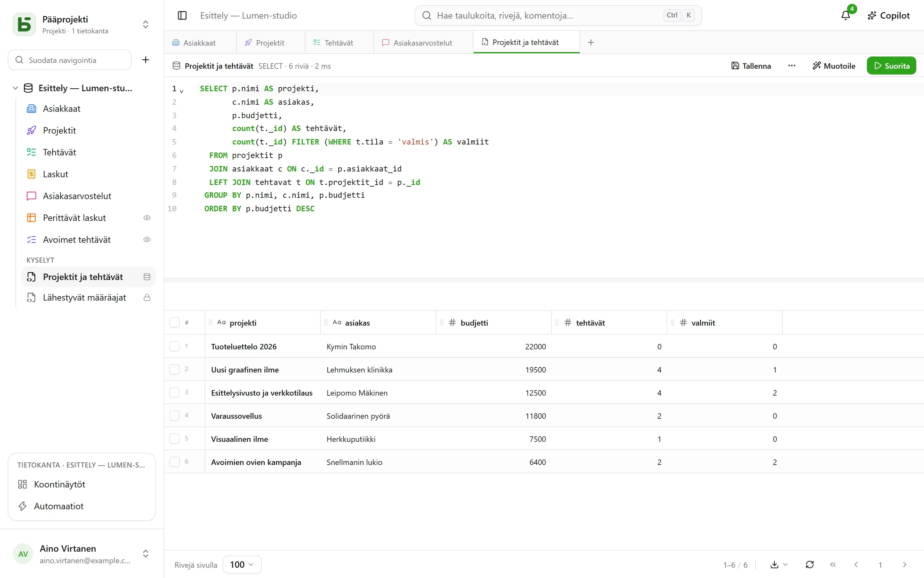Open Lähestyvät määräajat query
924x578 pixels.
[x=89, y=297]
